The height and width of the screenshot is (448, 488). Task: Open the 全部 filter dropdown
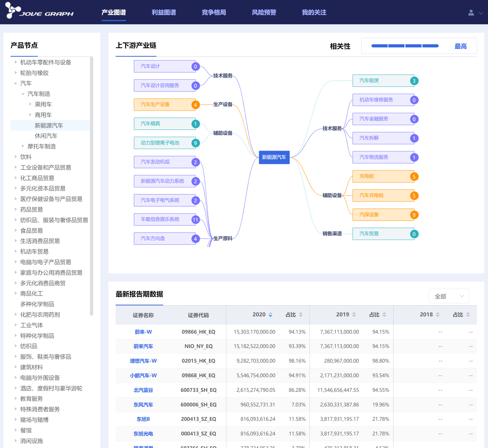pos(448,296)
